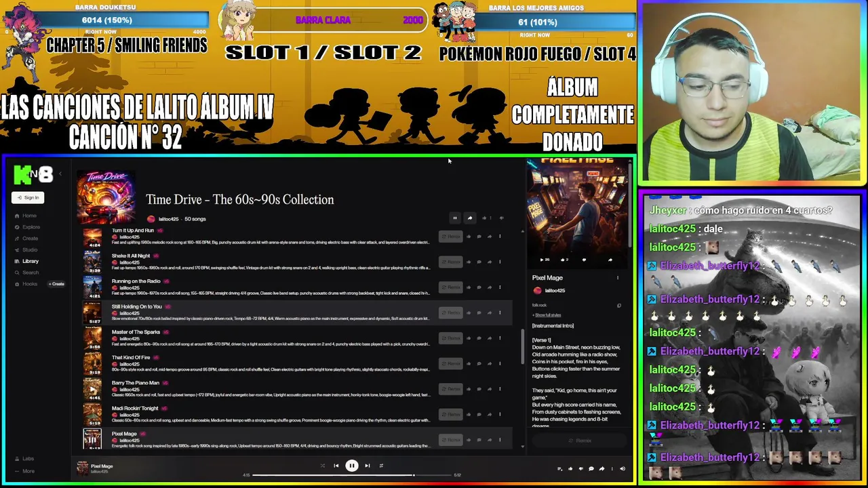This screenshot has height=488, width=868.
Task: Like the Shake It All Night song
Action: pyautogui.click(x=468, y=262)
